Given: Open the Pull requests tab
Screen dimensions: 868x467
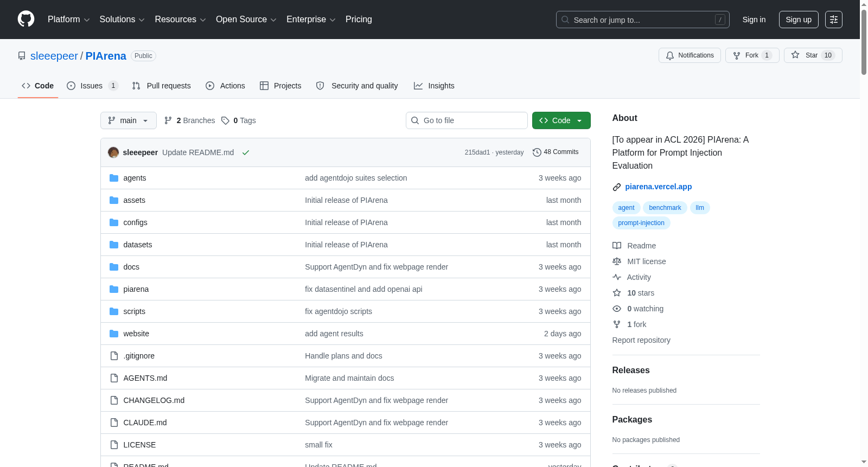Looking at the screenshot, I should point(162,86).
